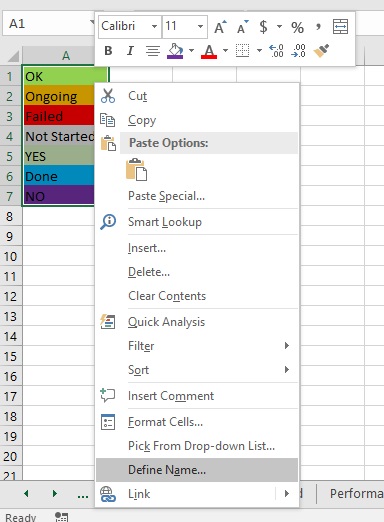The image size is (384, 522).
Task: Expand accounting format dropdown arrow
Action: [279, 27]
